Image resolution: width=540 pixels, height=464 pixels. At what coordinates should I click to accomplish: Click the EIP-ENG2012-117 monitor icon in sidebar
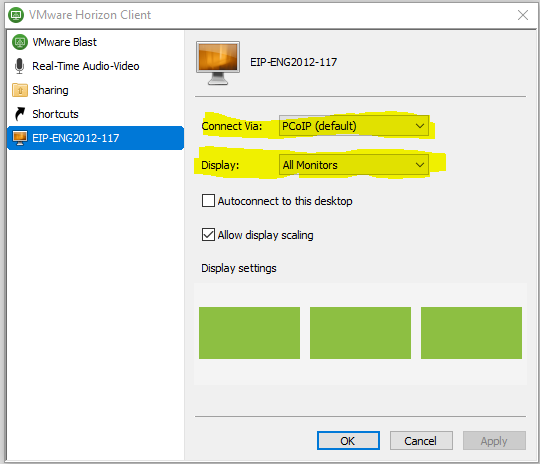tap(20, 138)
